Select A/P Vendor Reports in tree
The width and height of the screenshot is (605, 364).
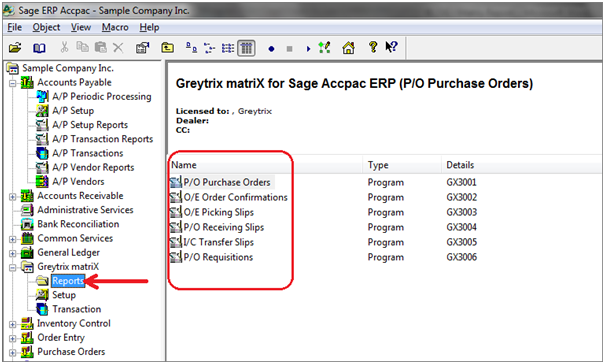(x=93, y=168)
